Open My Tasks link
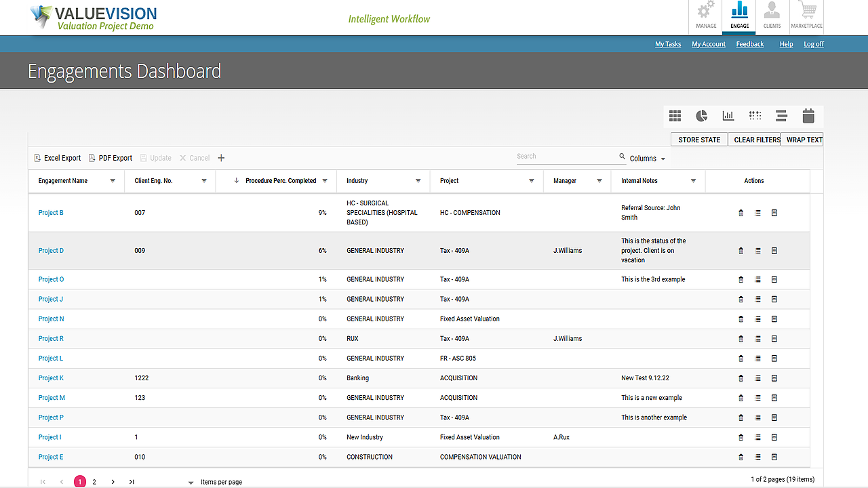Viewport: 868px width, 488px height. pyautogui.click(x=668, y=44)
